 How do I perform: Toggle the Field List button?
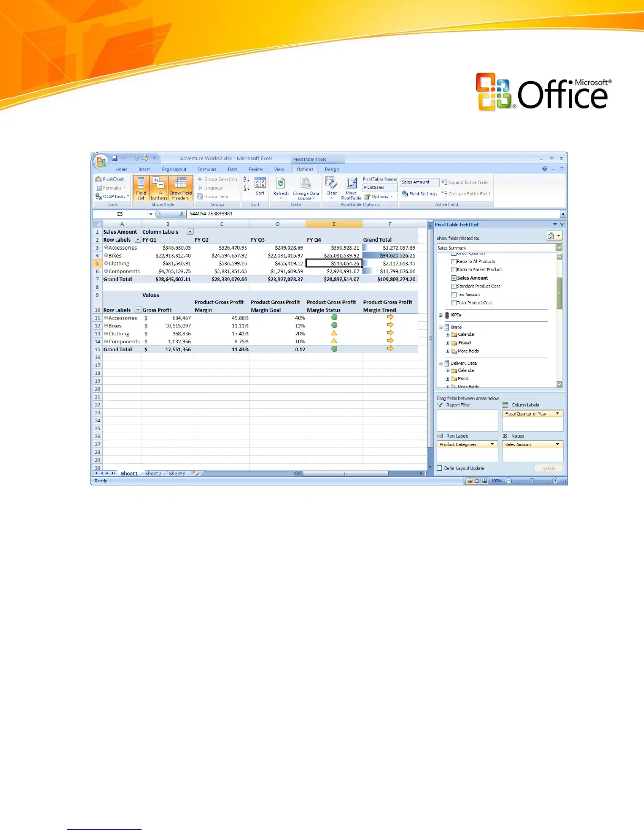click(x=140, y=188)
